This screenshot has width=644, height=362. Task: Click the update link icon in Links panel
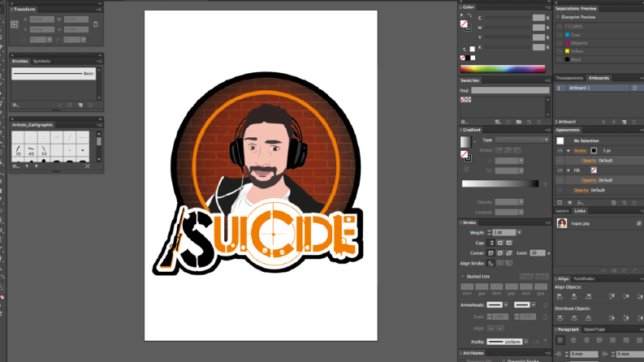pos(624,271)
